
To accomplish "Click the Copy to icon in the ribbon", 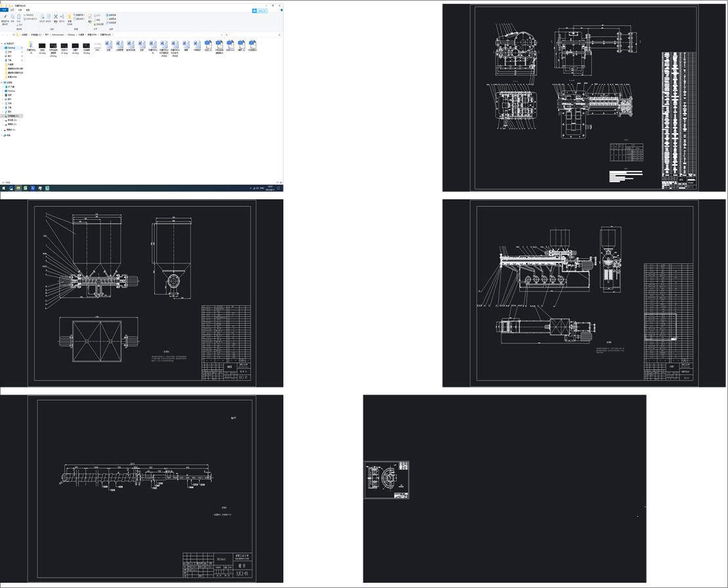I will [x=49, y=18].
